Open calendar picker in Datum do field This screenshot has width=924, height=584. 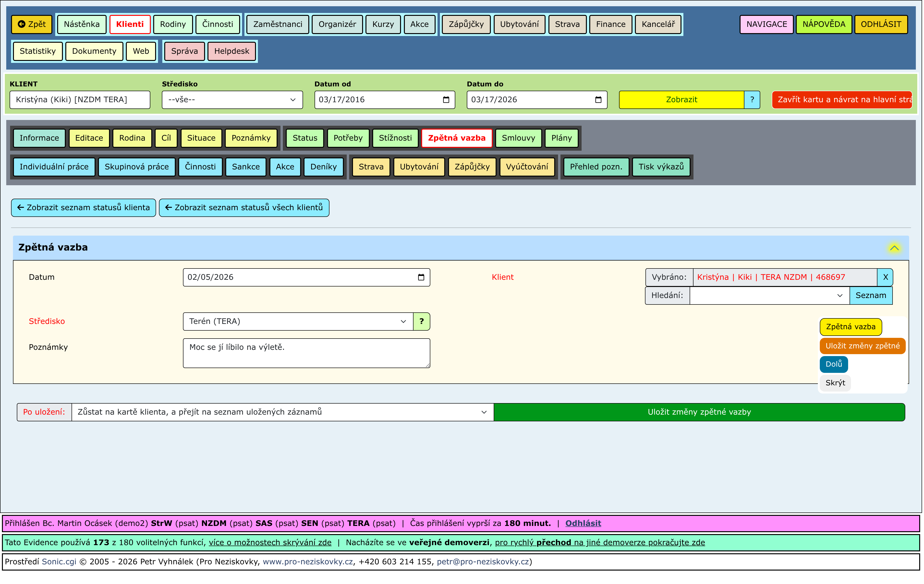click(x=598, y=100)
